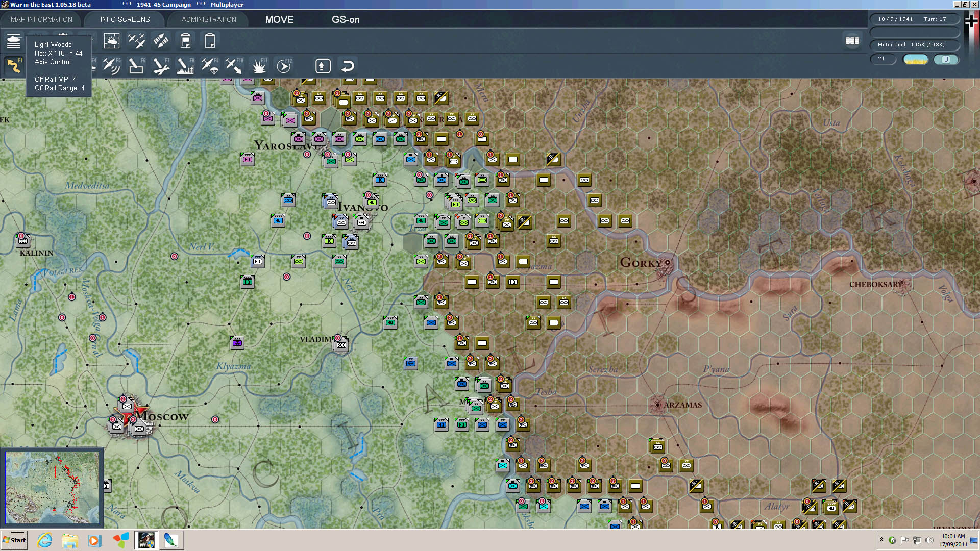Image resolution: width=980 pixels, height=551 pixels.
Task: Select the F7 bomb airfield mode
Action: click(161, 66)
